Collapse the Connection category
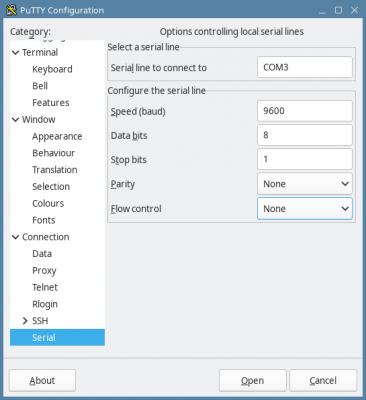Image resolution: width=366 pixels, height=400 pixels. [x=15, y=237]
